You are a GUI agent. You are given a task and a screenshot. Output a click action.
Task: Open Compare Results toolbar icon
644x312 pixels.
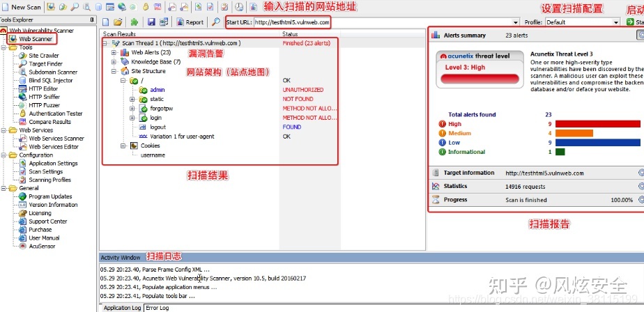pos(158,6)
